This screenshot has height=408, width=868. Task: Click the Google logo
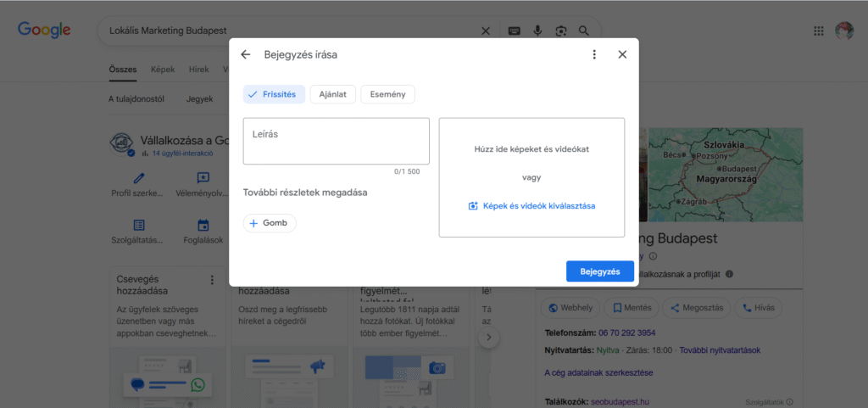coord(44,31)
